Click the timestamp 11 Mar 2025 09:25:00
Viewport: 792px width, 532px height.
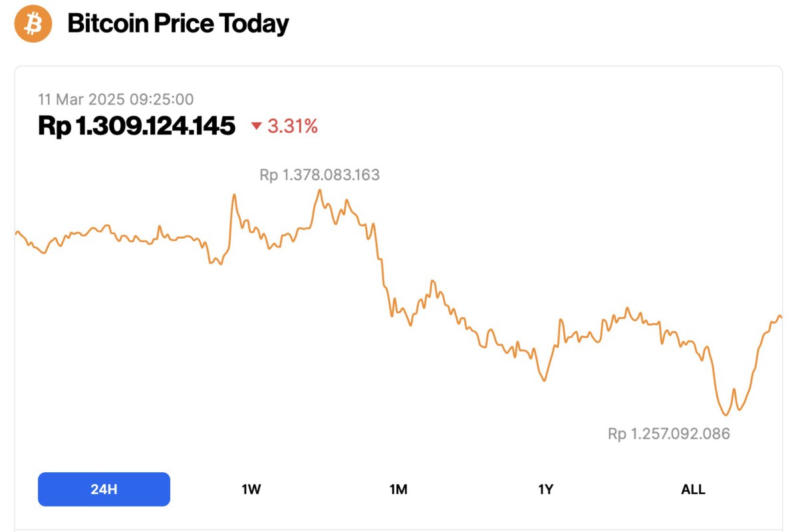(x=116, y=99)
